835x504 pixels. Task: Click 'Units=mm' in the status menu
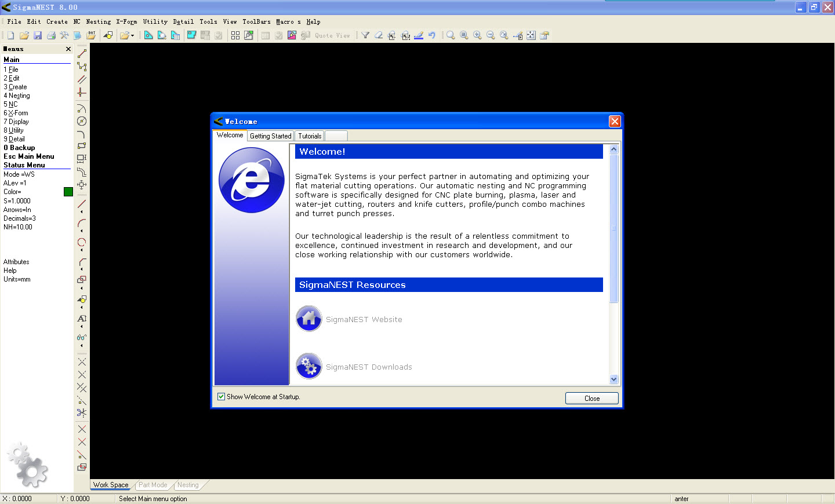[x=17, y=279]
